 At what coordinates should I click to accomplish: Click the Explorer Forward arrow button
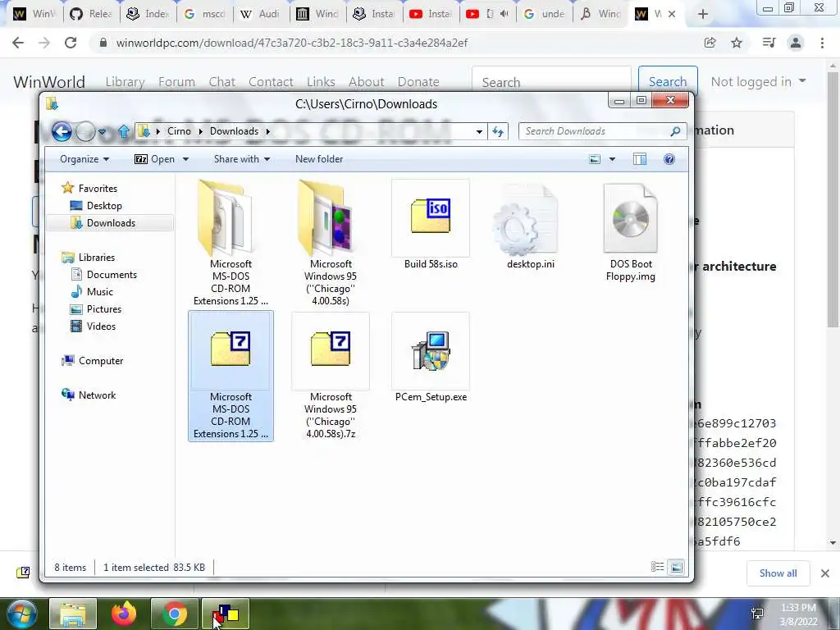tap(85, 131)
